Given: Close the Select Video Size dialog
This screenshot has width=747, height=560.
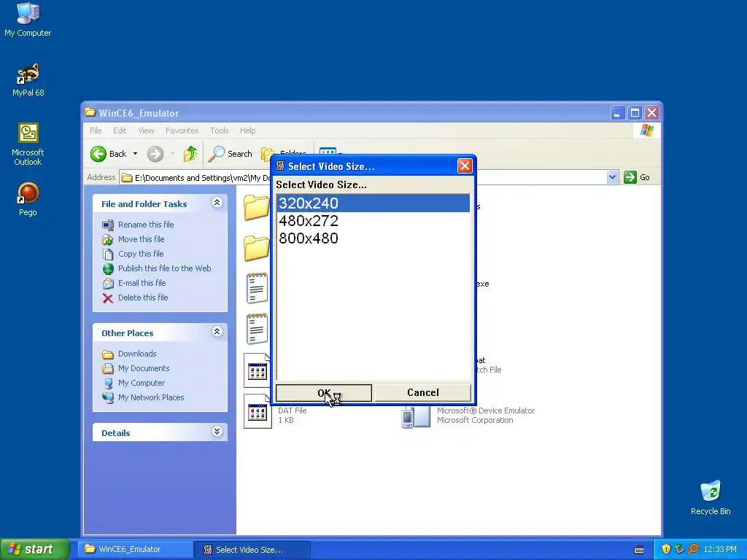Looking at the screenshot, I should click(465, 166).
